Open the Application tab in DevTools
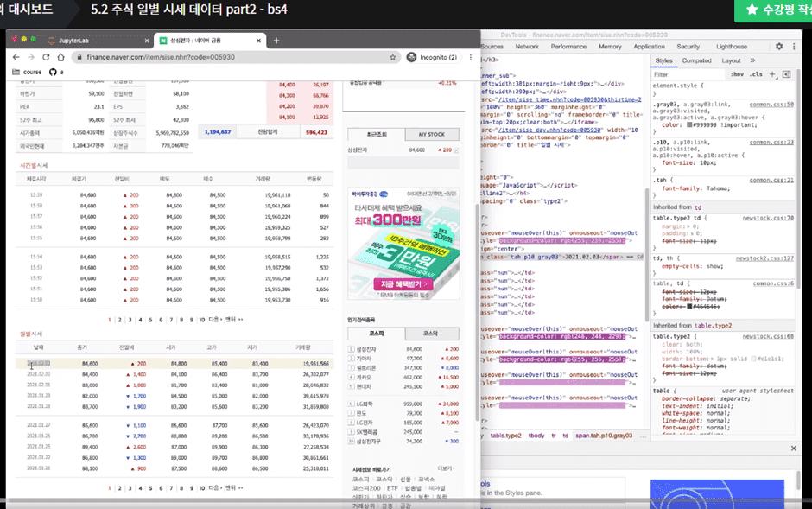 click(x=649, y=47)
